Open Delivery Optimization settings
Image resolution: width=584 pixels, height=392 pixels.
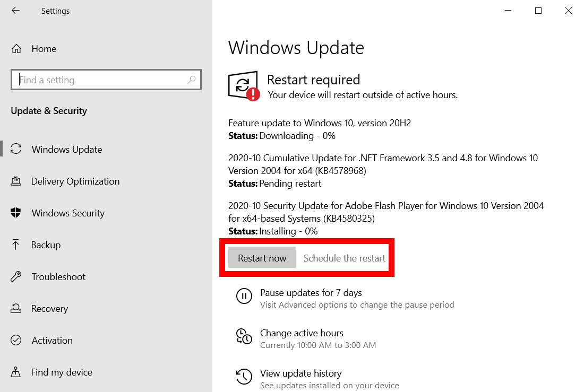click(75, 181)
